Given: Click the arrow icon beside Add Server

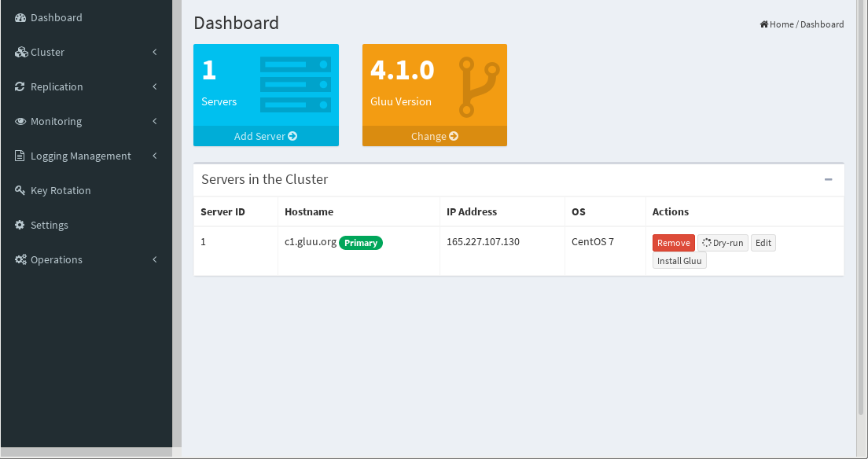Looking at the screenshot, I should pyautogui.click(x=292, y=136).
